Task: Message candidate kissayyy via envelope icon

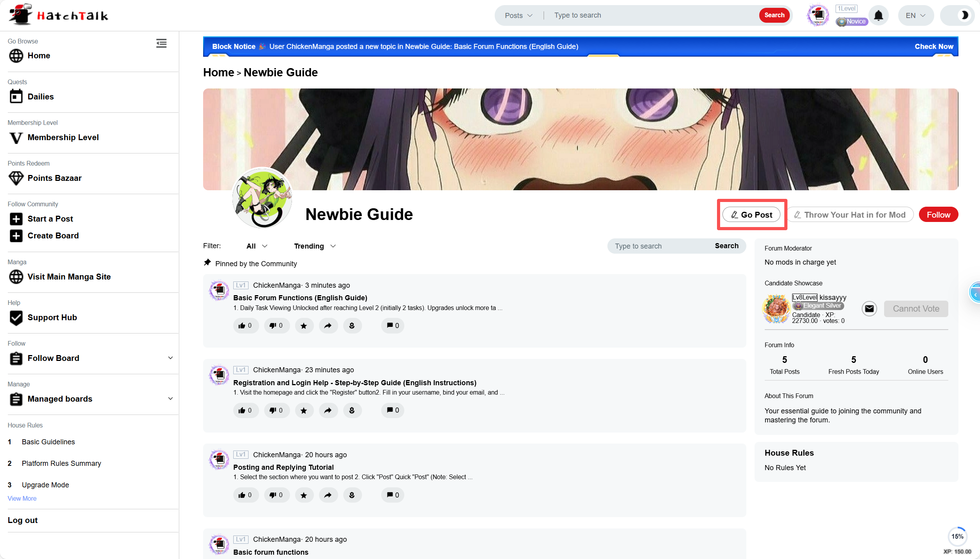Action: (x=869, y=309)
